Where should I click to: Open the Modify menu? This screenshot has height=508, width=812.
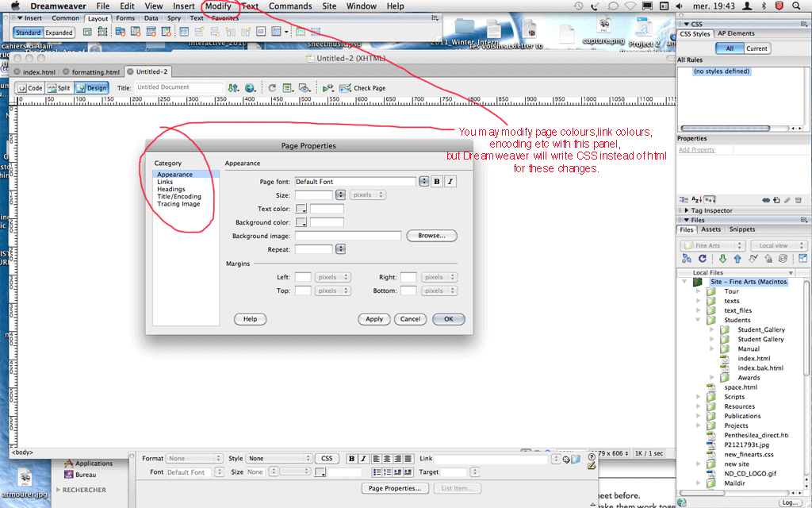coord(218,6)
